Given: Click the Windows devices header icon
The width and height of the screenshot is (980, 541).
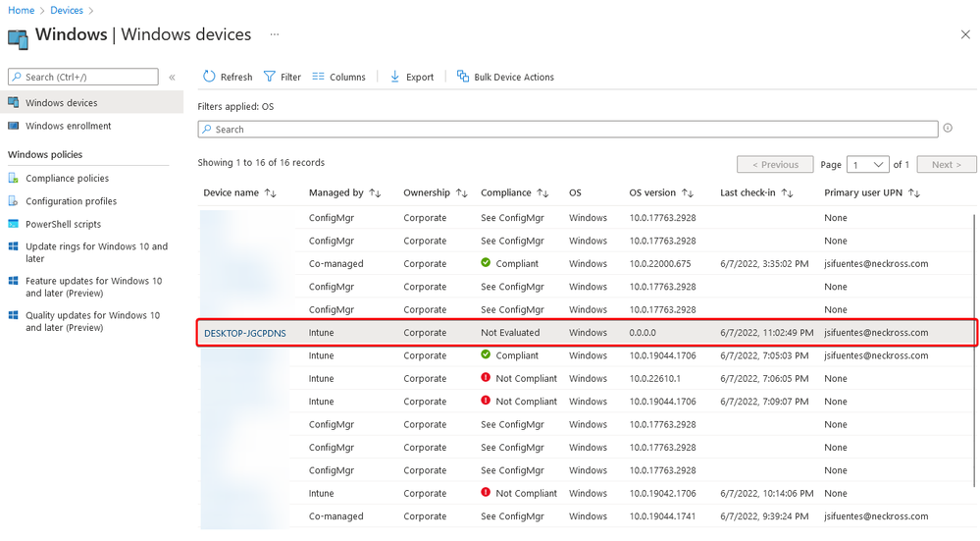Looking at the screenshot, I should 18,38.
